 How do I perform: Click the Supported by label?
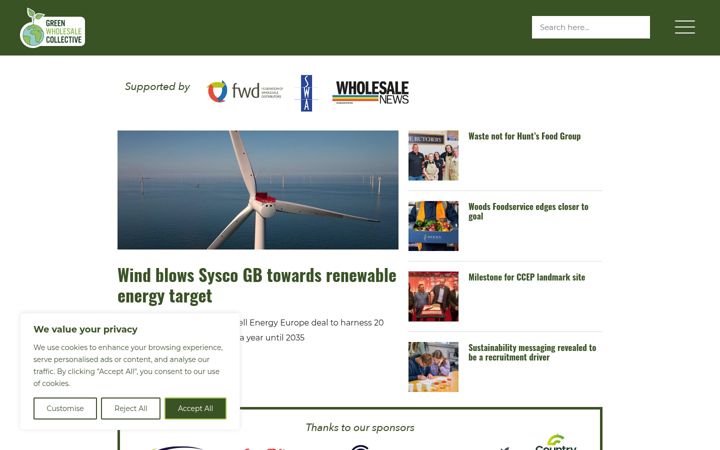pos(157,87)
